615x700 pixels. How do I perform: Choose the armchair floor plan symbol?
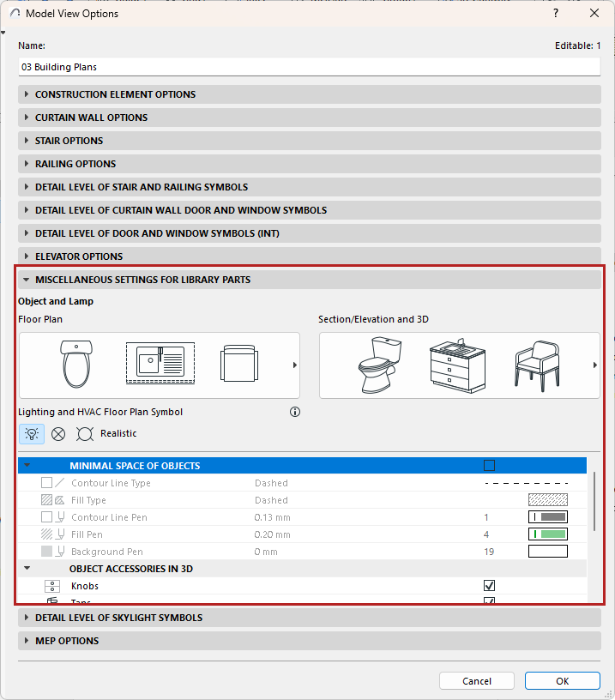239,364
